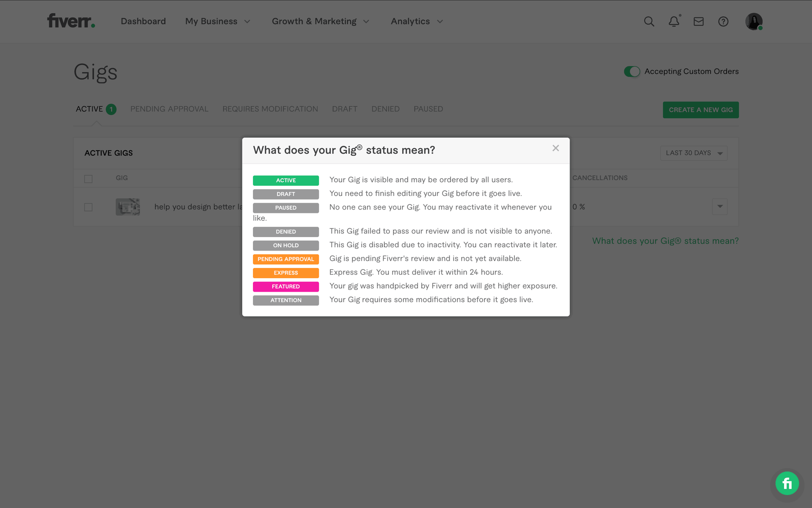
Task: Open the 'help you design better' gig title
Action: [198, 207]
